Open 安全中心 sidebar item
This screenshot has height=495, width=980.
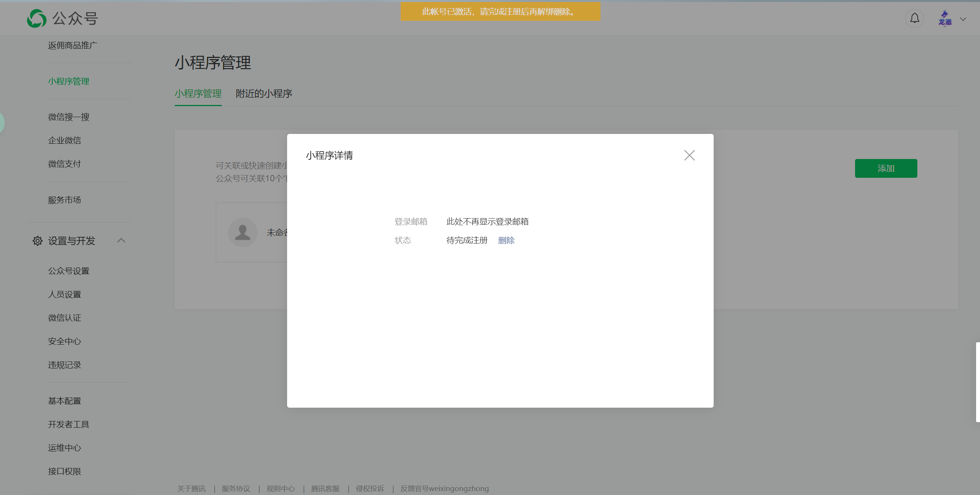point(64,341)
